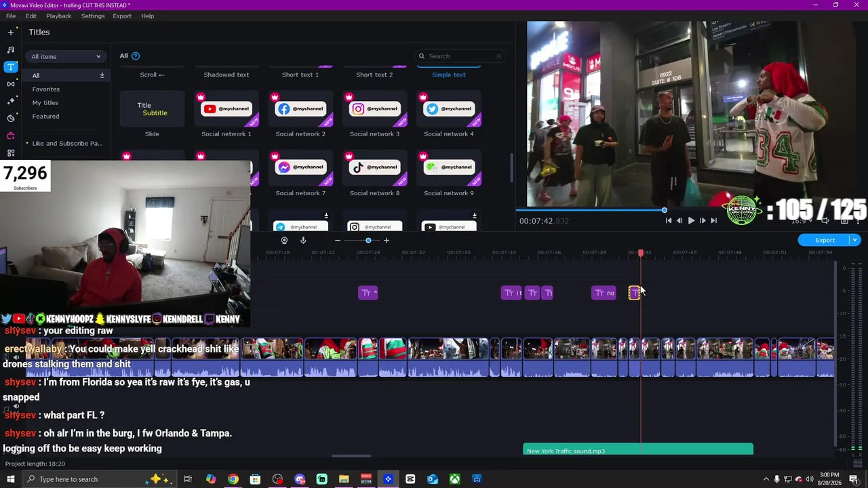Step forward one frame in player
The height and width of the screenshot is (488, 868).
coord(703,220)
